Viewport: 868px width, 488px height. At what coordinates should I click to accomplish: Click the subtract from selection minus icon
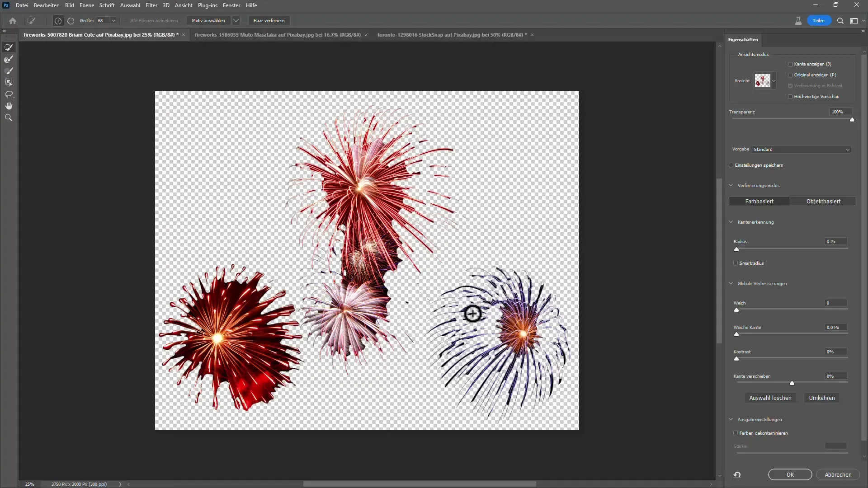point(71,21)
